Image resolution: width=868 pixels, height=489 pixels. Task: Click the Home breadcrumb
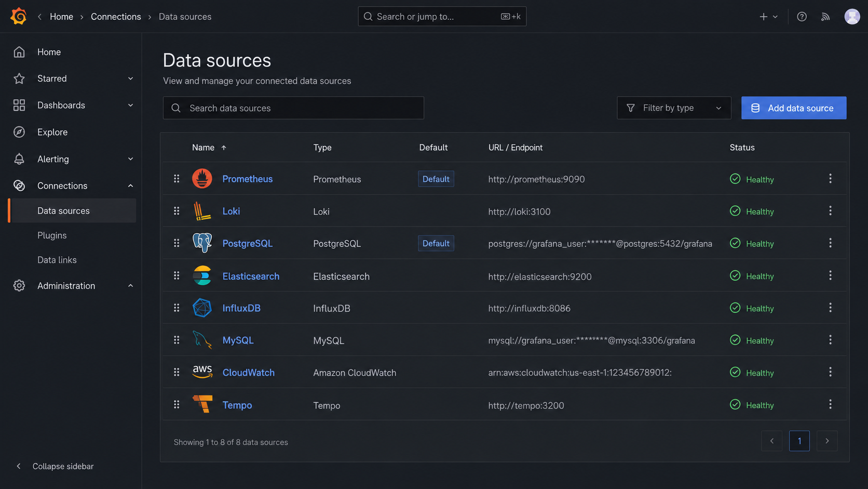[x=61, y=17]
